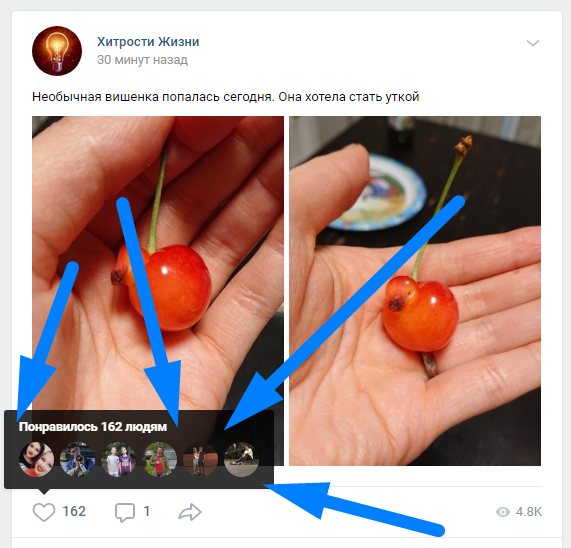Open the Хитрости Жизни group page
Screen dimensions: 571x548
tap(148, 42)
